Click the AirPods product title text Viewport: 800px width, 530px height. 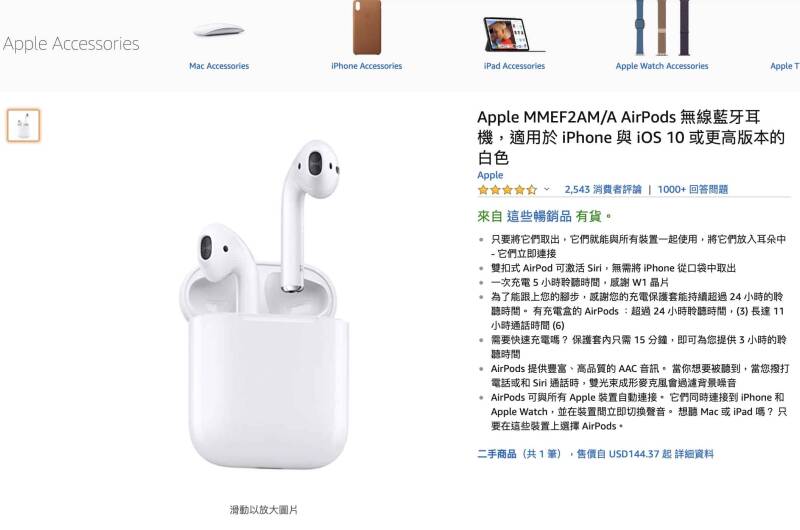[631, 137]
